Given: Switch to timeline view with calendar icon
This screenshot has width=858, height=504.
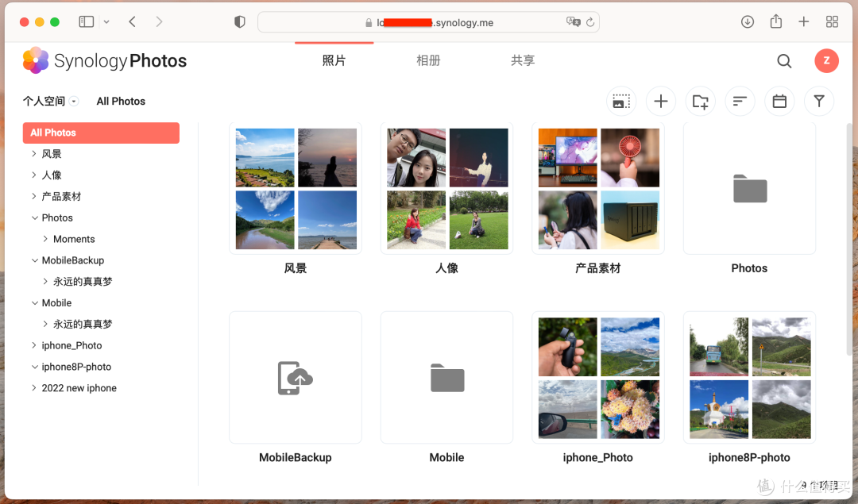Looking at the screenshot, I should coord(779,102).
